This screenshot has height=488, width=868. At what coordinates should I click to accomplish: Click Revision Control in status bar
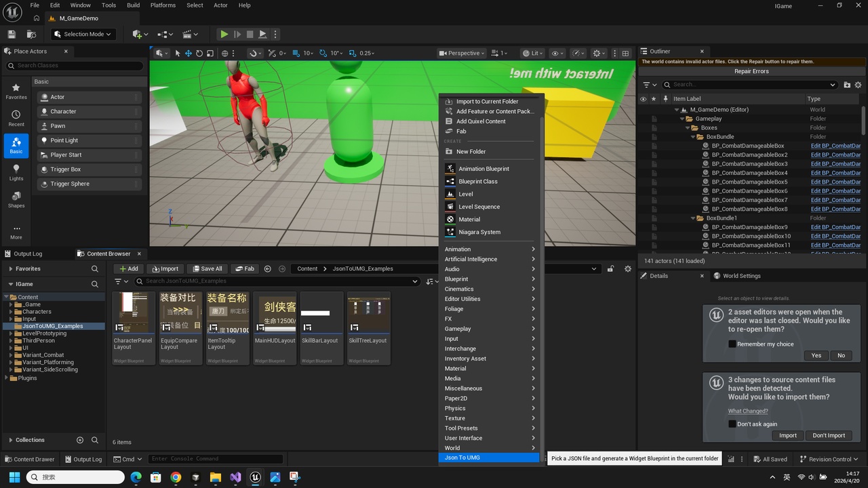829,459
